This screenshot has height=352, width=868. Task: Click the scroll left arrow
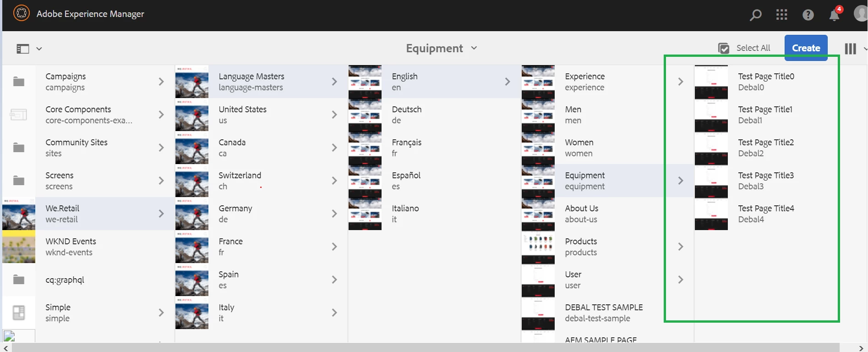tap(5, 348)
